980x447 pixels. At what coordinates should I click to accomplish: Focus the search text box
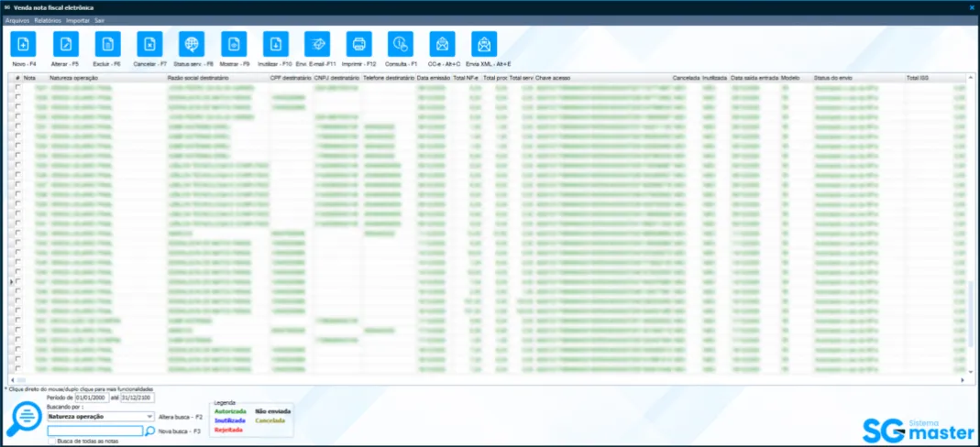pyautogui.click(x=95, y=431)
